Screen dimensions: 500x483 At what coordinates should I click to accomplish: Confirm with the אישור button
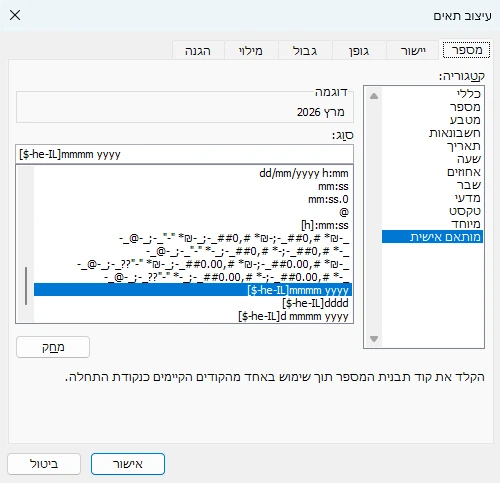coord(128,464)
